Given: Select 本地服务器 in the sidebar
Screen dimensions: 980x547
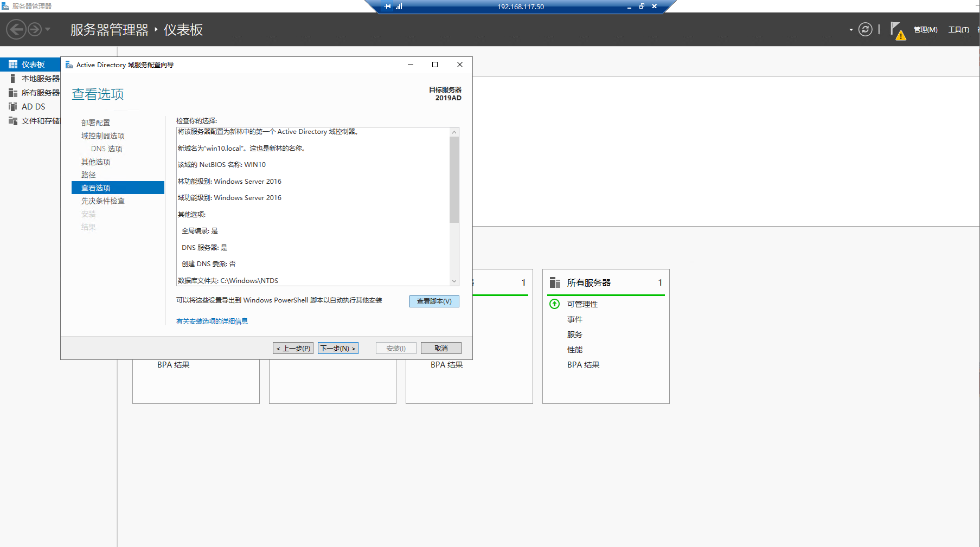Looking at the screenshot, I should pyautogui.click(x=40, y=79).
